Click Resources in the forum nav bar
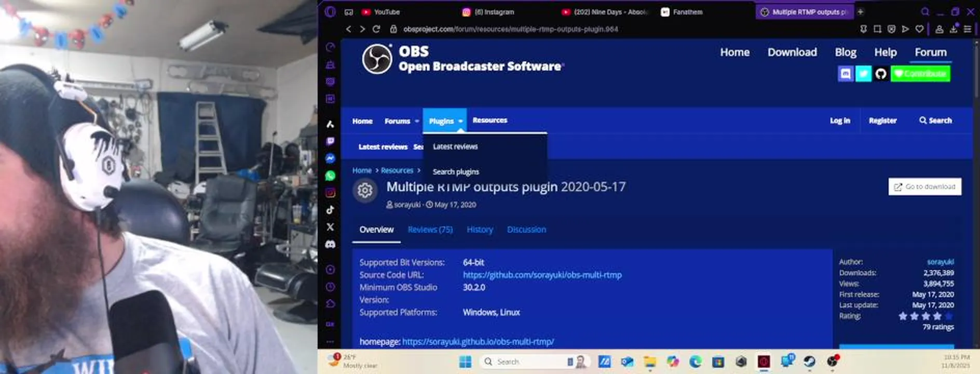980x374 pixels. (x=489, y=121)
